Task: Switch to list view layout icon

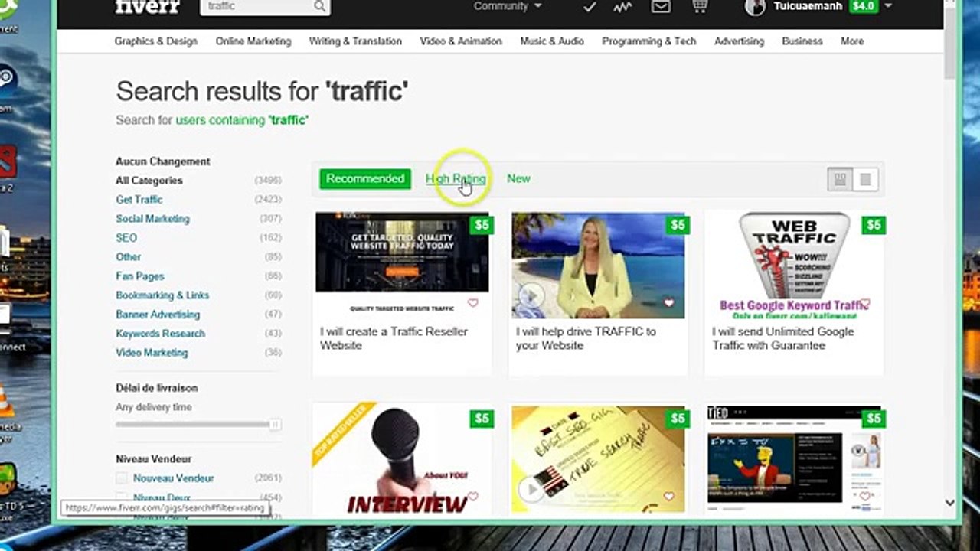Action: click(865, 179)
